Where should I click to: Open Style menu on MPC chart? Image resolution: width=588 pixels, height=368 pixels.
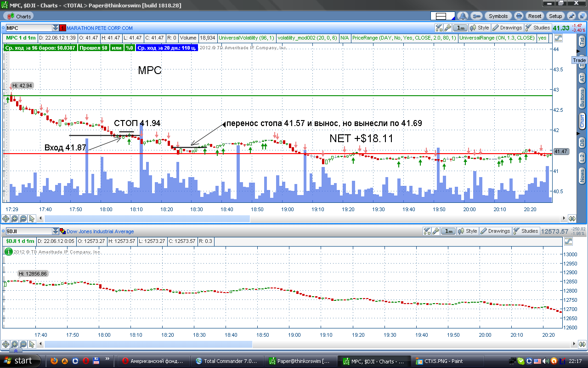point(479,28)
